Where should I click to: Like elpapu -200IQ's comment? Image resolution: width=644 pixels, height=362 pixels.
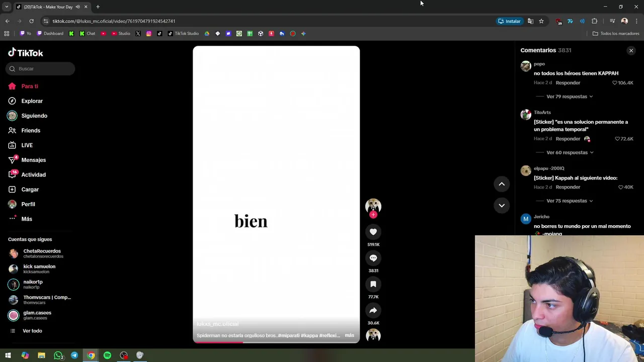620,187
